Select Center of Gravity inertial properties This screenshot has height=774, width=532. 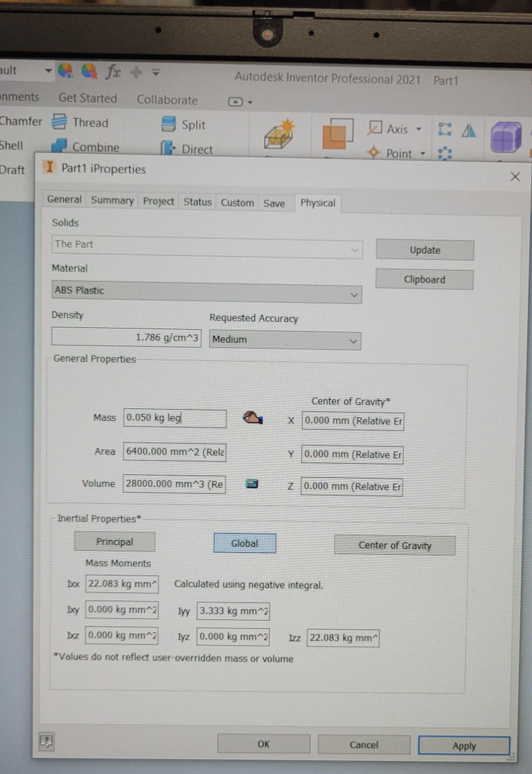395,545
